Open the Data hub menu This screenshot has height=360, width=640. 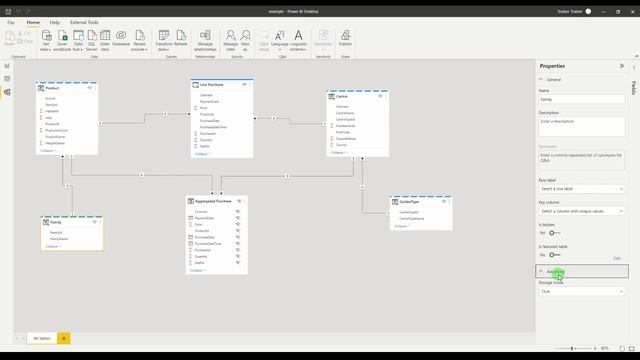coord(78,41)
